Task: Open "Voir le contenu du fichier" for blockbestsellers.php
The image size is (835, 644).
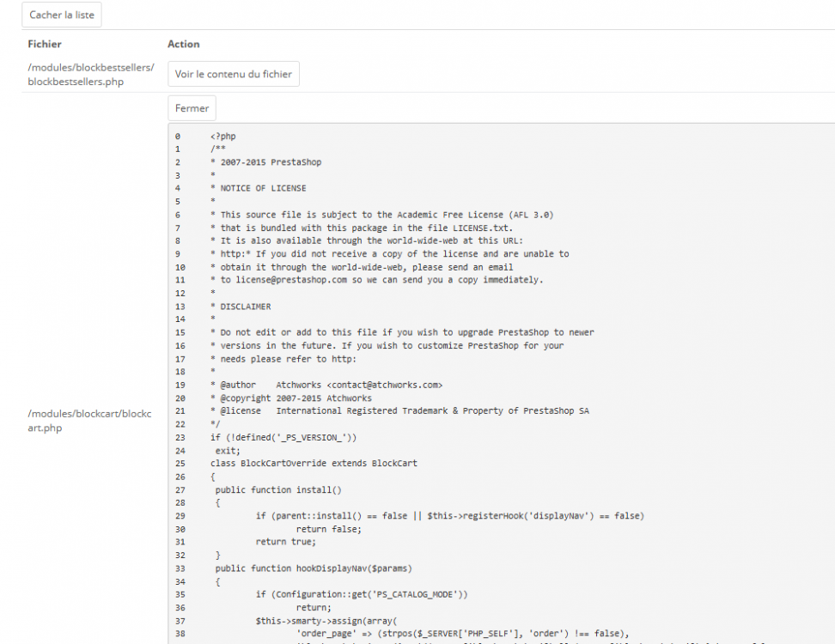Action: tap(234, 74)
